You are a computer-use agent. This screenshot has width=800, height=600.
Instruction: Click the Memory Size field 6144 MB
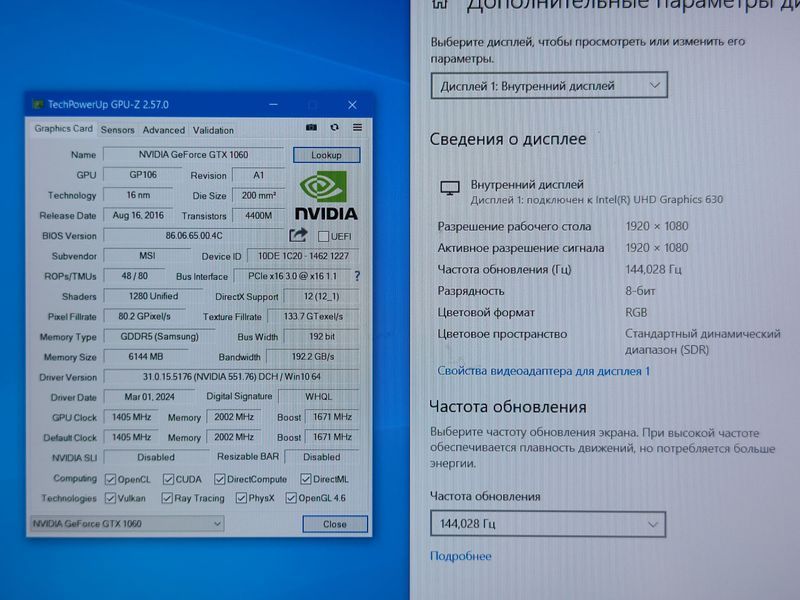[x=146, y=357]
